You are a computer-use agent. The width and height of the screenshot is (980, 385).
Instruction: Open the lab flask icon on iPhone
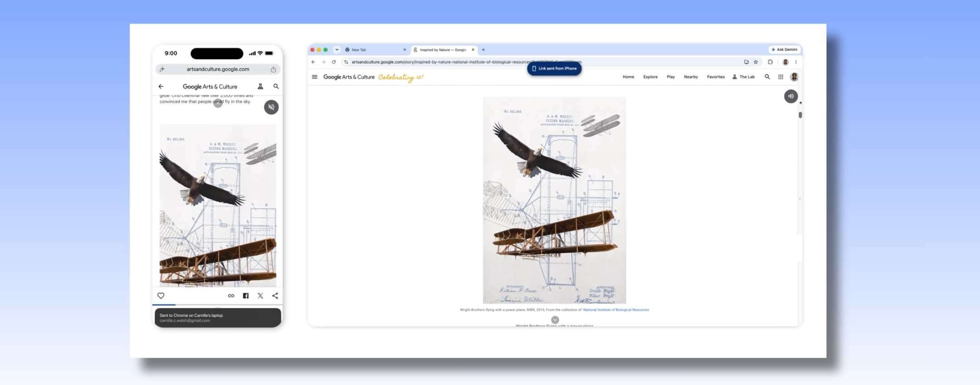pos(260,86)
